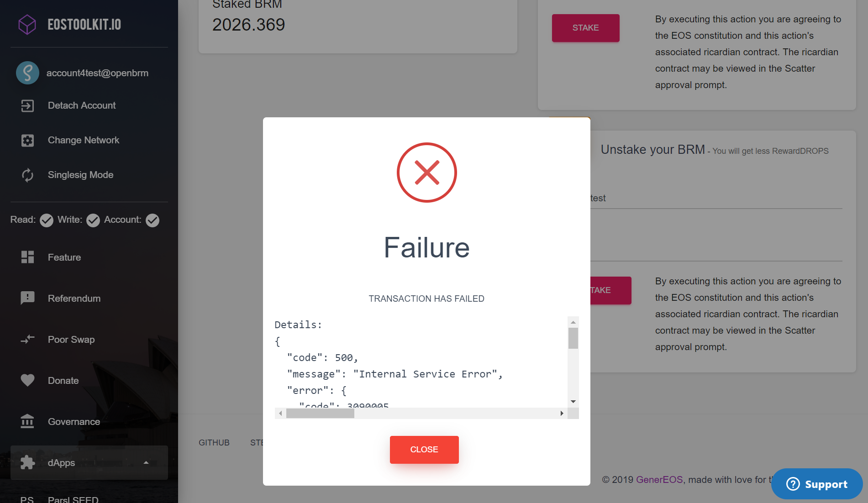Screen dimensions: 868x503
Task: Click the Write status checkmark
Action: 93,220
